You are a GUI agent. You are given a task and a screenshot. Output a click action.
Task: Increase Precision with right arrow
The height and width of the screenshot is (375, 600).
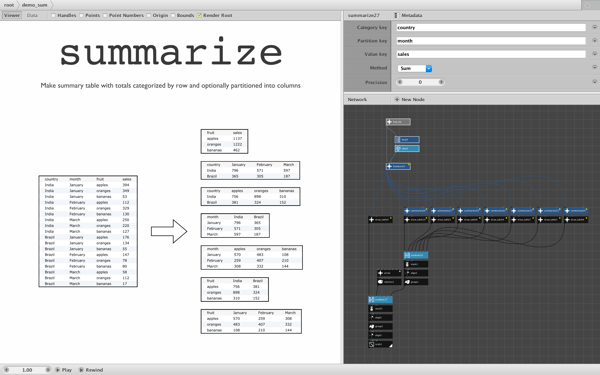[x=441, y=82]
